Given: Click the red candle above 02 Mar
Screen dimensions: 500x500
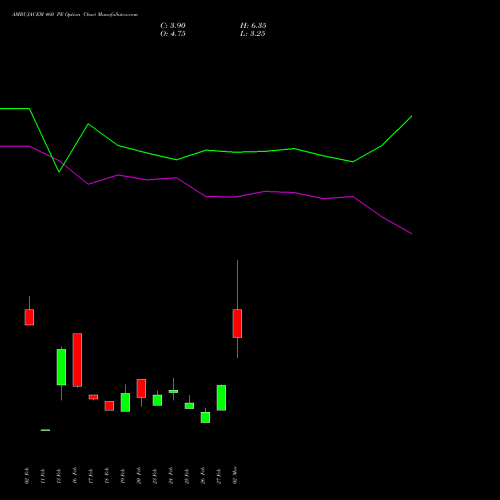Looking at the screenshot, I should click(x=237, y=323).
